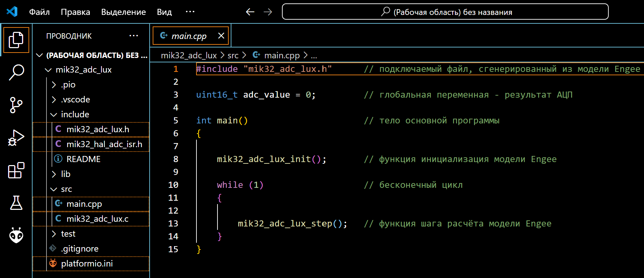Screen dimensions: 644x278
Task: Click the workspace search command box
Action: click(445, 12)
